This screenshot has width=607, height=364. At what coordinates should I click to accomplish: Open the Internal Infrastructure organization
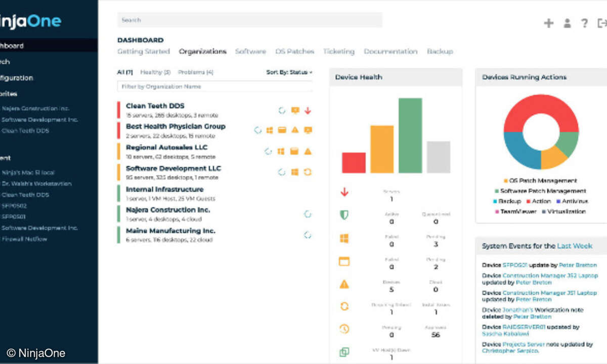coord(165,190)
